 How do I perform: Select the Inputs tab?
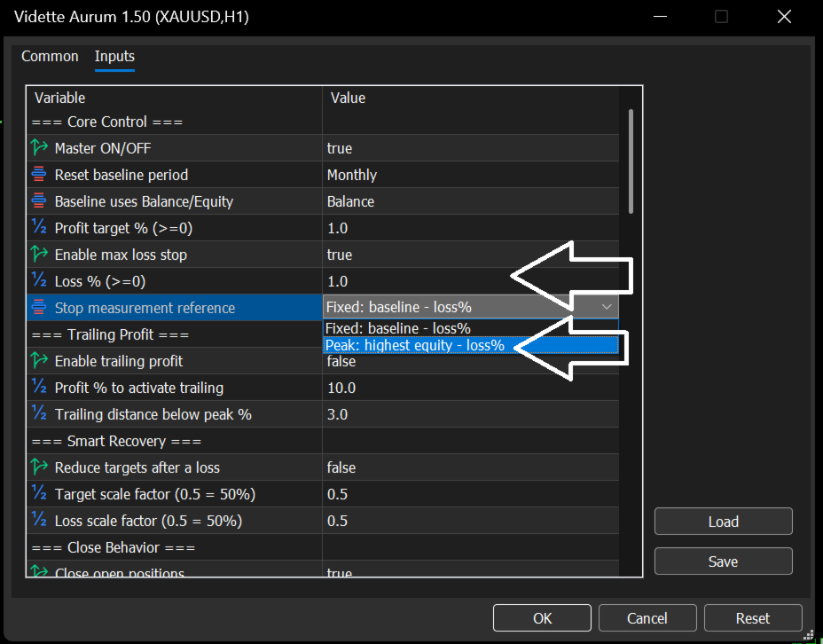coord(114,56)
